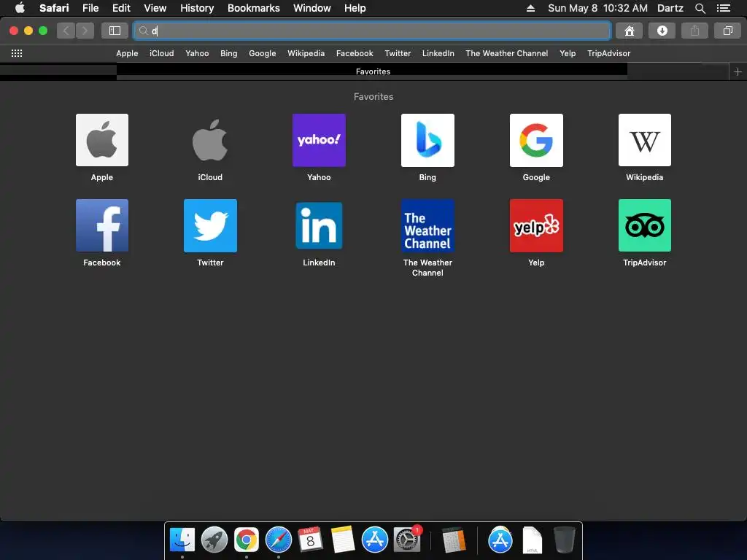Click Yahoo in the favorites bar
Screen dimensions: 747x560
[x=197, y=53]
